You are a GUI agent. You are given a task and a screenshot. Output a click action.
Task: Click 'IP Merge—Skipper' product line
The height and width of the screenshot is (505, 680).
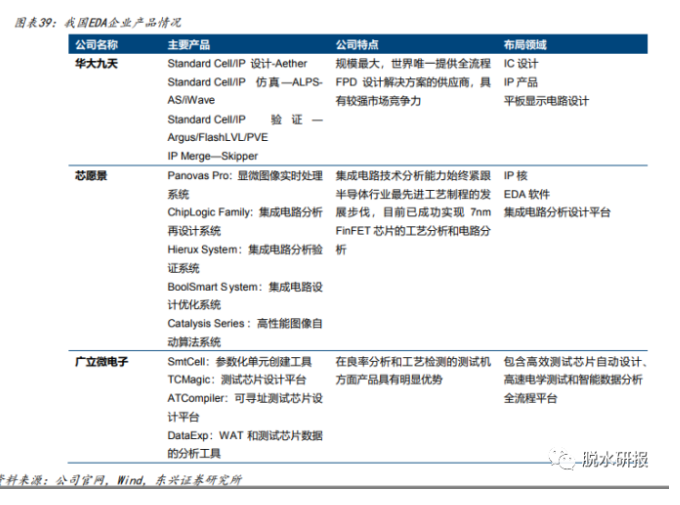tap(212, 156)
